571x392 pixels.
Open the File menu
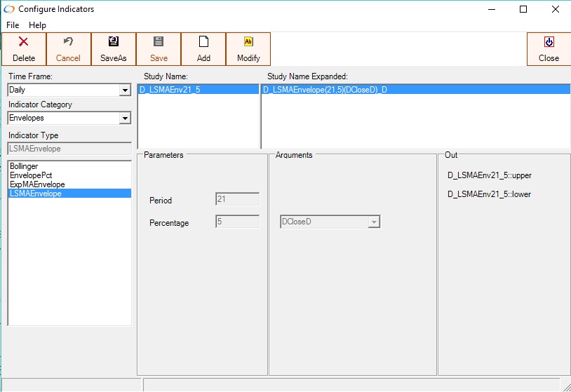point(13,25)
